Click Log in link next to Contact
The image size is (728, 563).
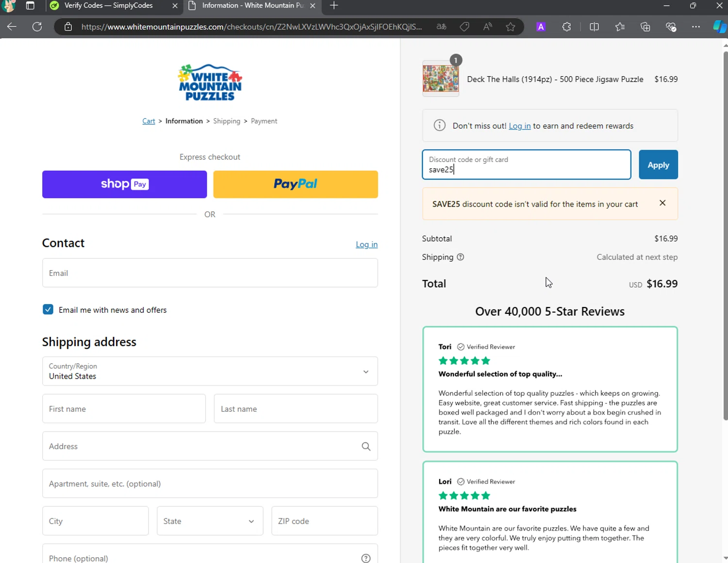point(366,244)
